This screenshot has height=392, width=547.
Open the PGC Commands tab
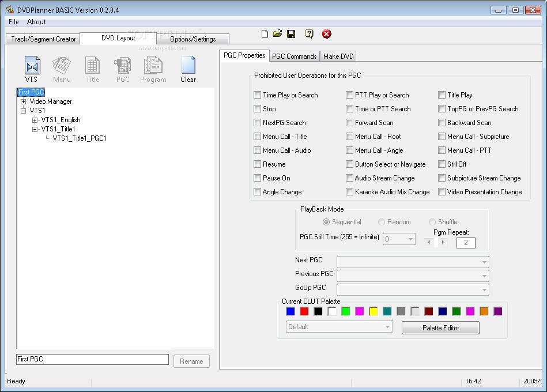[x=295, y=56]
